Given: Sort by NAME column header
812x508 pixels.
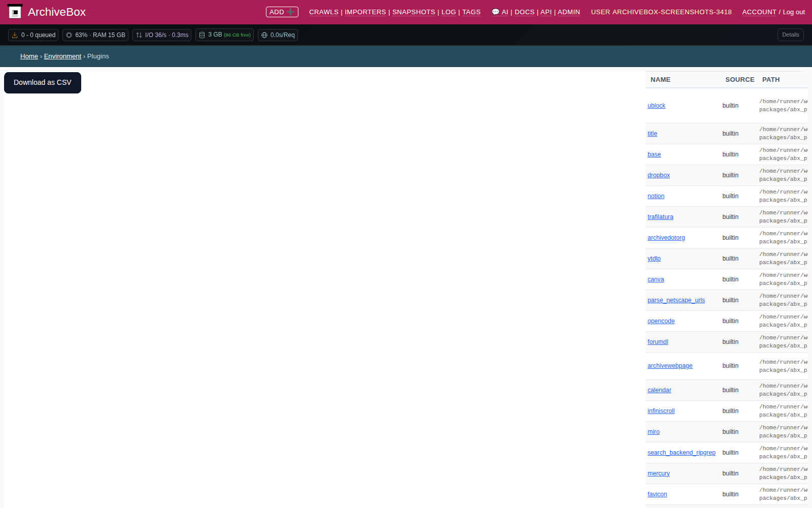Looking at the screenshot, I should pos(660,80).
